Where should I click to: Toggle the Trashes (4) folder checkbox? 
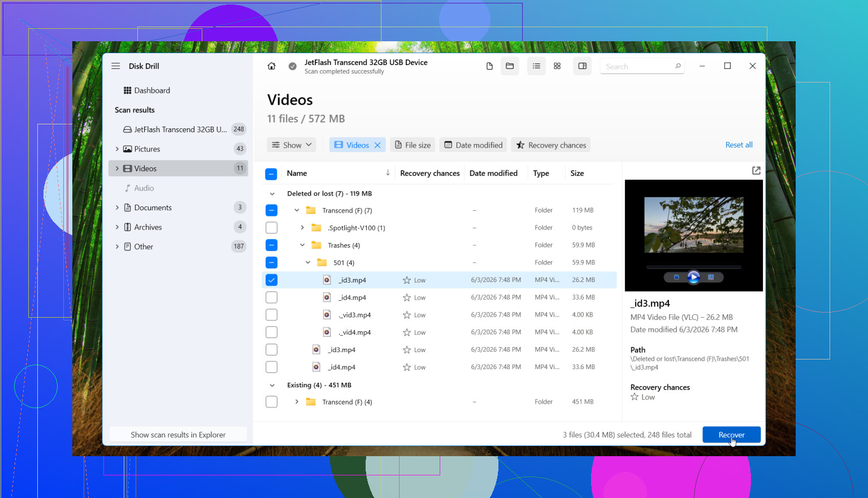(271, 245)
